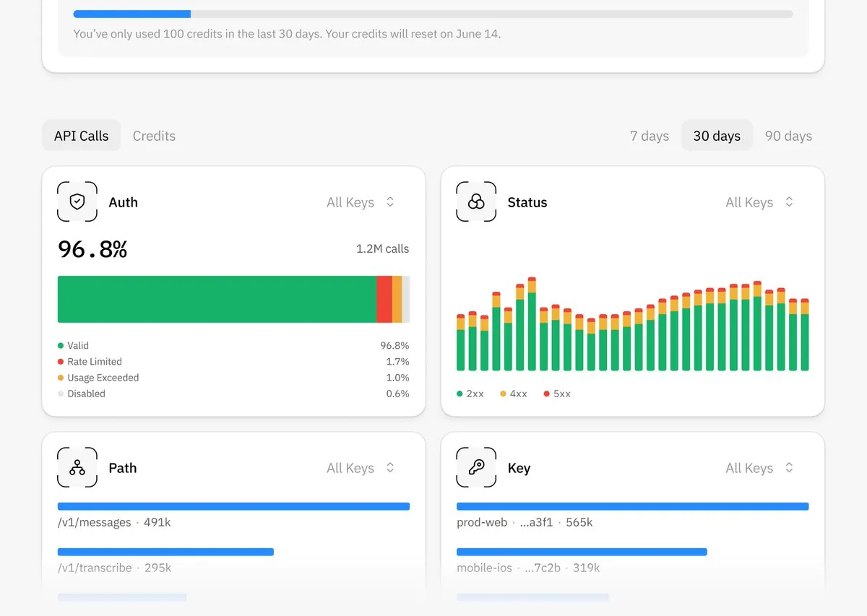Click the 4xx legend indicator
Screen dimensions: 867x616
point(503,394)
